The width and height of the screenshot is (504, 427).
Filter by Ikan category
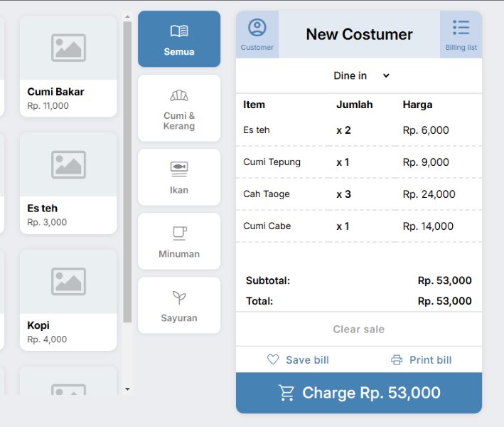pyautogui.click(x=179, y=177)
